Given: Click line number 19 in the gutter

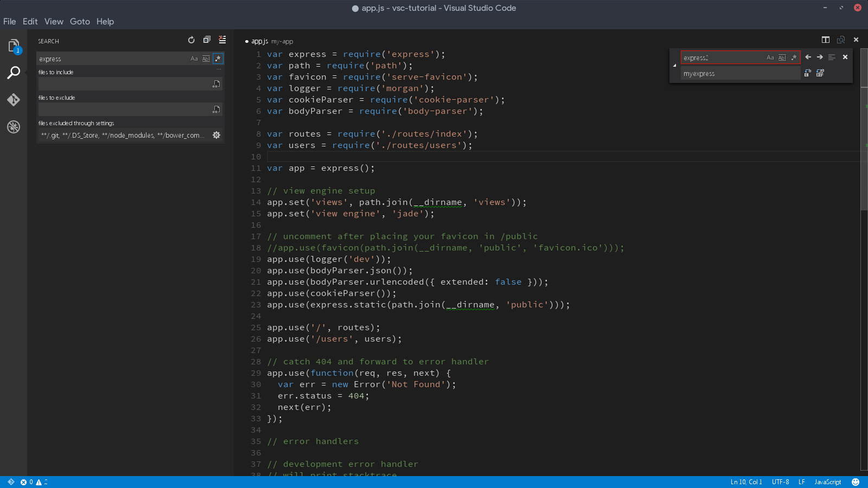Looking at the screenshot, I should (256, 259).
